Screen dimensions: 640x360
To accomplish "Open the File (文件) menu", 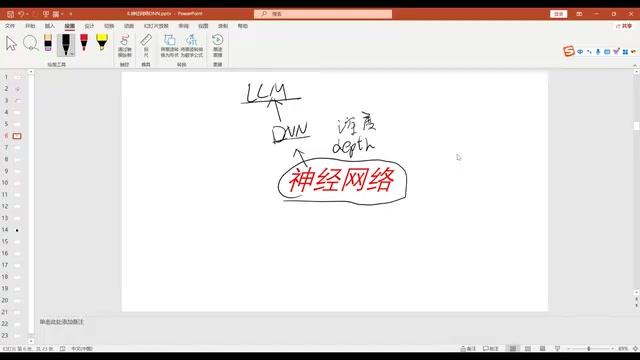I will point(10,26).
